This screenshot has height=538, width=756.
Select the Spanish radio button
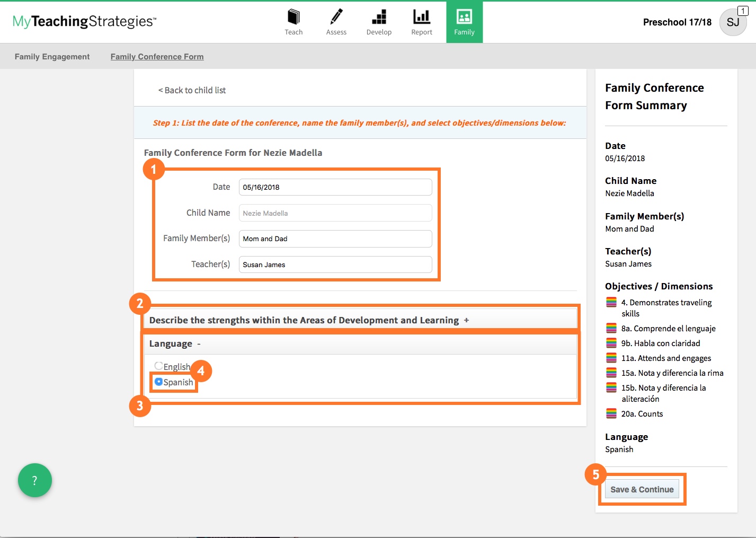click(158, 382)
